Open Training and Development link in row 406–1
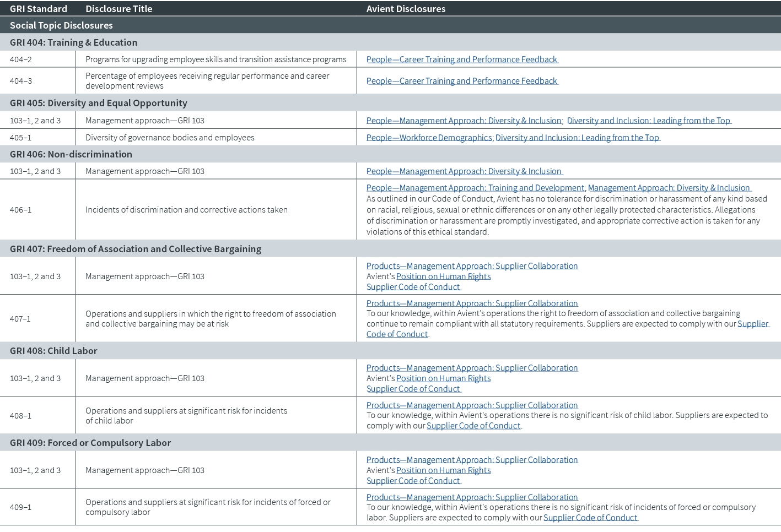This screenshot has height=532, width=781. (x=475, y=188)
